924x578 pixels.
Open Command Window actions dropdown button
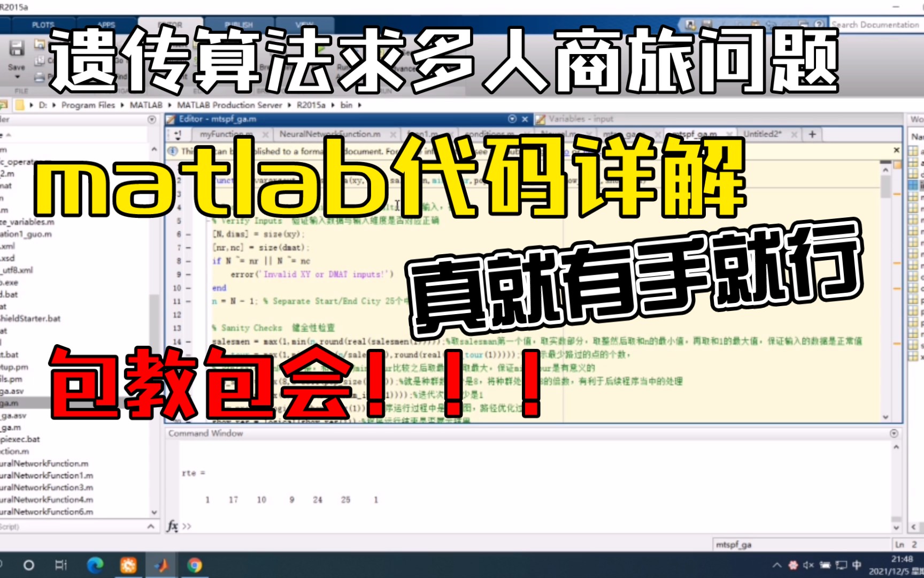click(x=894, y=433)
